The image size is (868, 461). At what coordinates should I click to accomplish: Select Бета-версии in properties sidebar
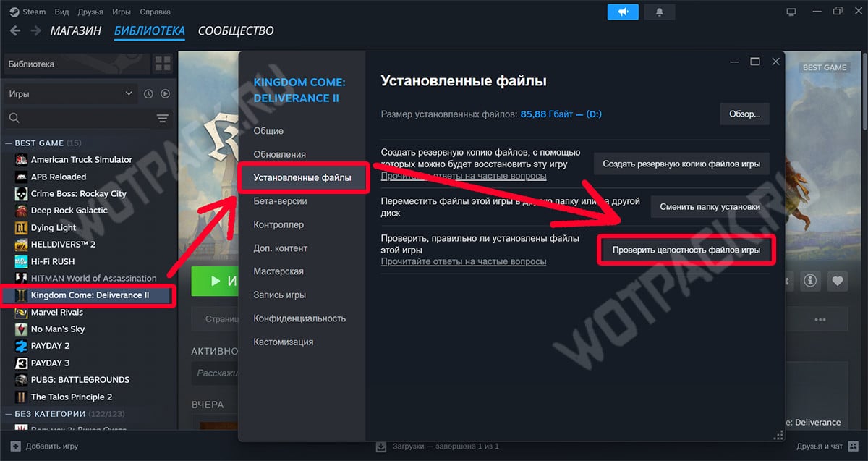(280, 201)
